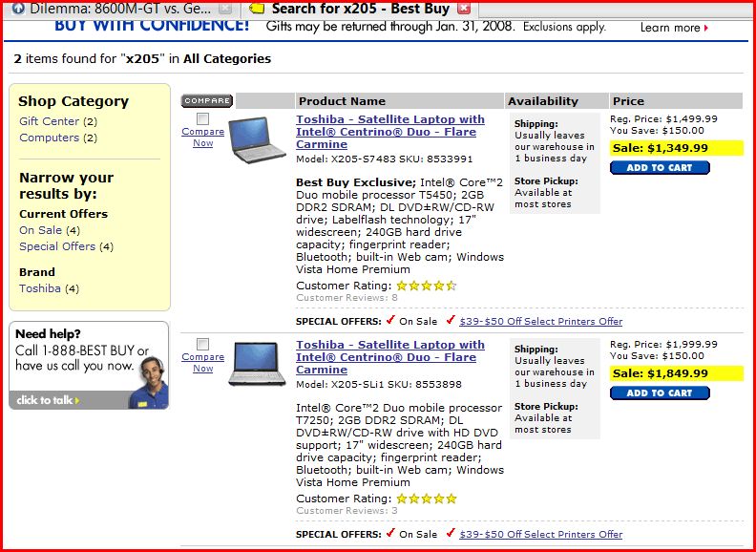Add the $1,349.99 laptop to cart
Viewport: 756px width, 552px height.
[x=660, y=167]
